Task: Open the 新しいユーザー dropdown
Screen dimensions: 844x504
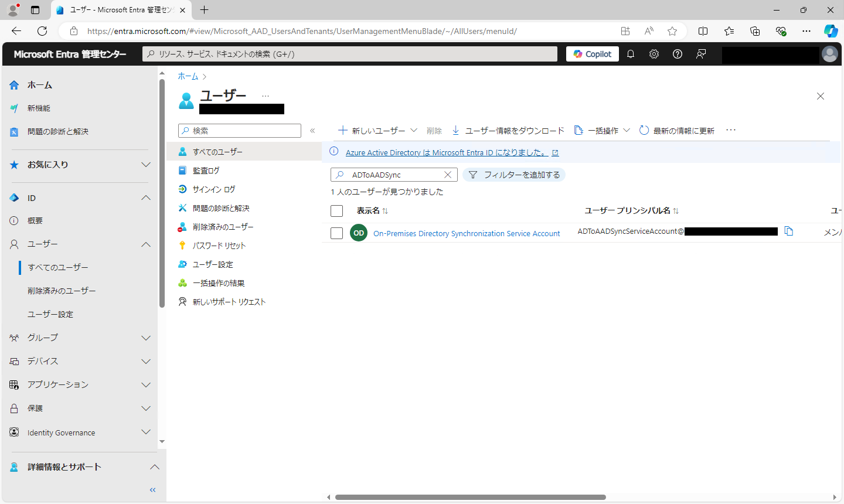Action: pos(378,131)
